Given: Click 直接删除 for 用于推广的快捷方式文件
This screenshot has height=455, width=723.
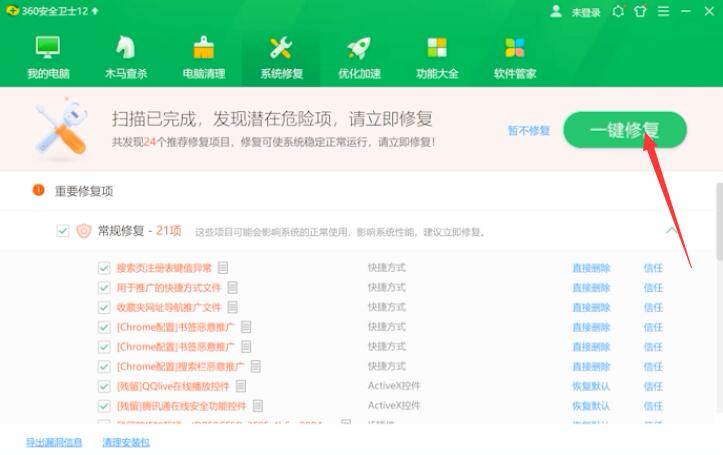Looking at the screenshot, I should pos(591,288).
